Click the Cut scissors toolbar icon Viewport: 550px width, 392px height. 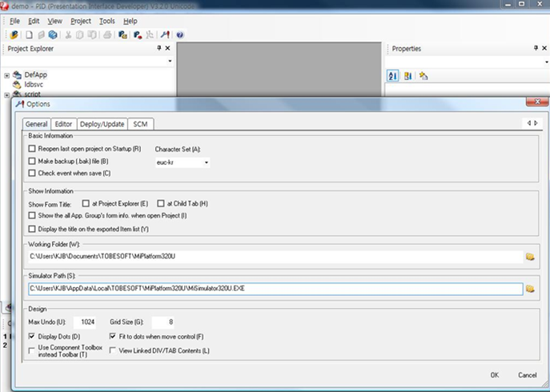point(69,35)
